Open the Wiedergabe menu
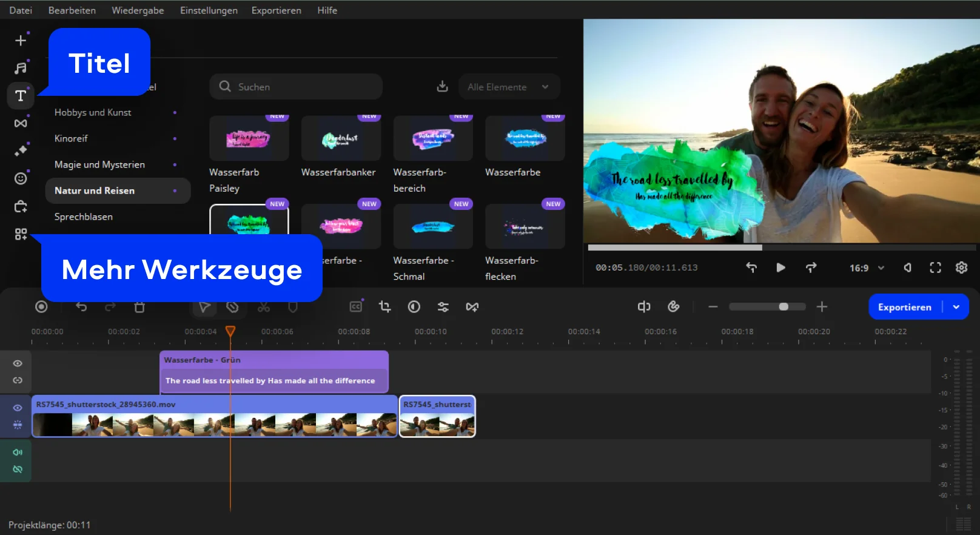980x535 pixels. tap(138, 10)
